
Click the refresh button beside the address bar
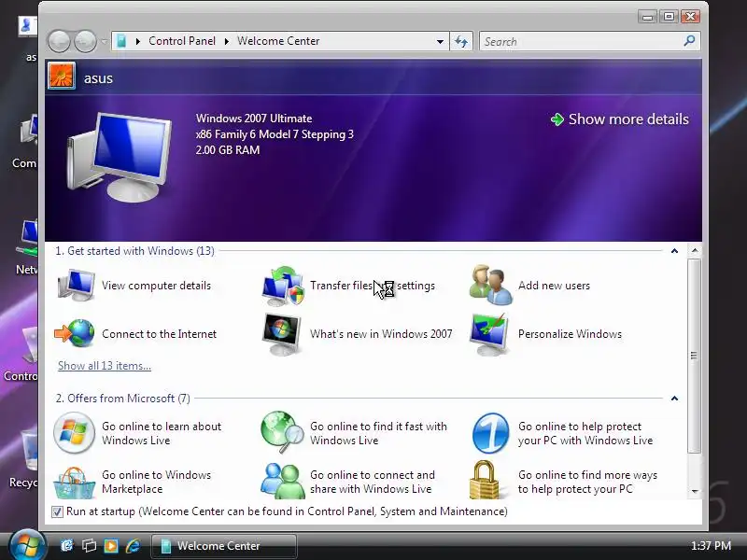[461, 41]
